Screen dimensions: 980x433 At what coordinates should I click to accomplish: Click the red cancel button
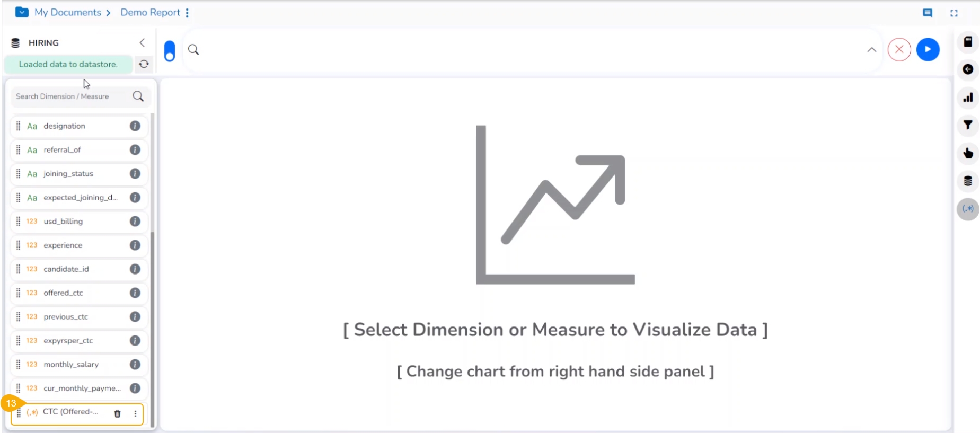point(899,50)
